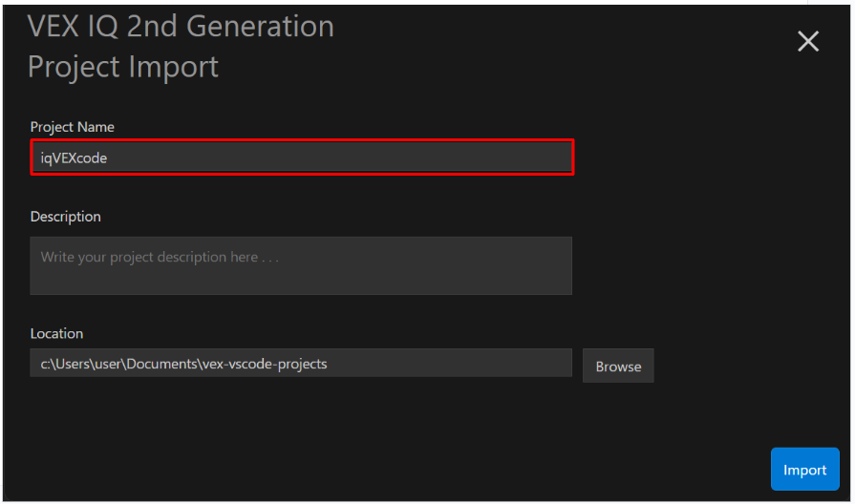Click the "Description" label text
This screenshot has width=855, height=504.
tap(65, 217)
